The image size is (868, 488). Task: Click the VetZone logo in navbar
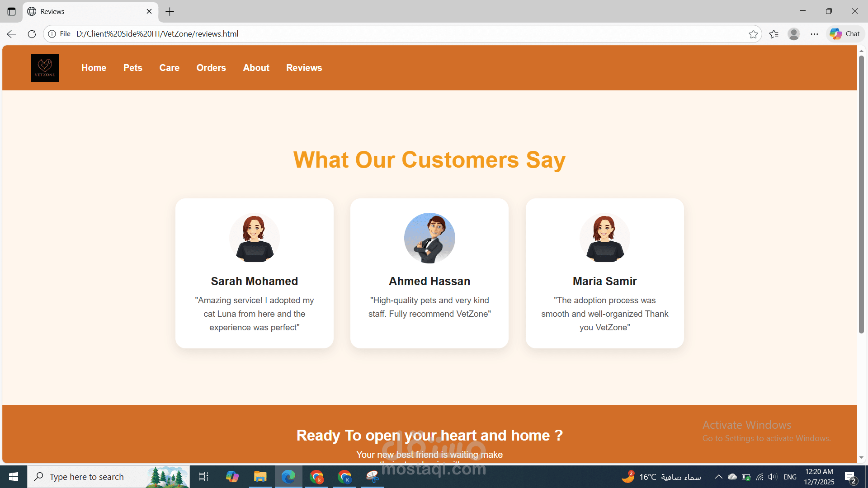pyautogui.click(x=45, y=68)
